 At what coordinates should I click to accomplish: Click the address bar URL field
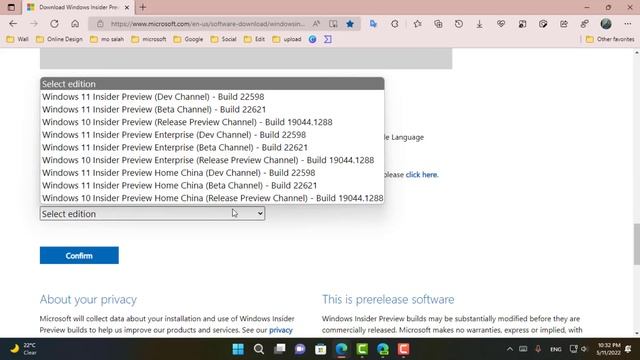tap(207, 24)
